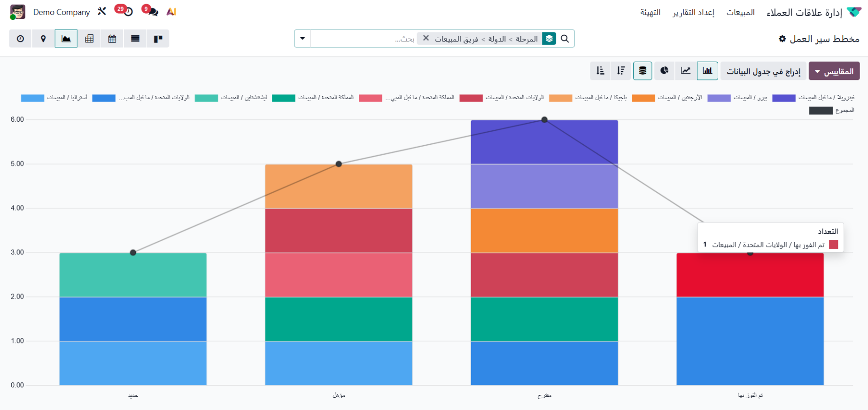
Task: Open the إعداد التقارير menu
Action: tap(693, 12)
